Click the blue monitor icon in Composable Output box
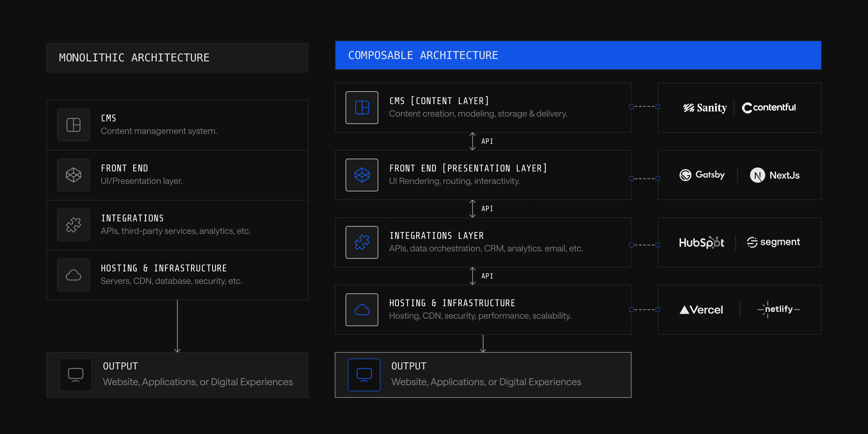Screen dimensions: 868x434 click(364, 375)
